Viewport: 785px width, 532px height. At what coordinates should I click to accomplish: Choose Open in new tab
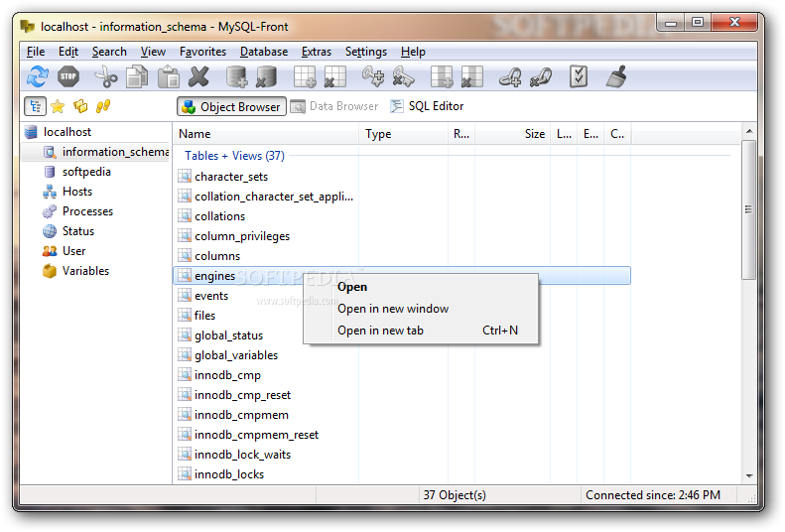point(421,331)
